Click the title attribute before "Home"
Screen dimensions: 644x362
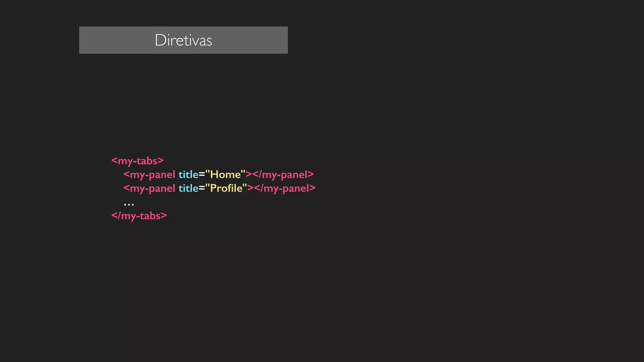188,174
